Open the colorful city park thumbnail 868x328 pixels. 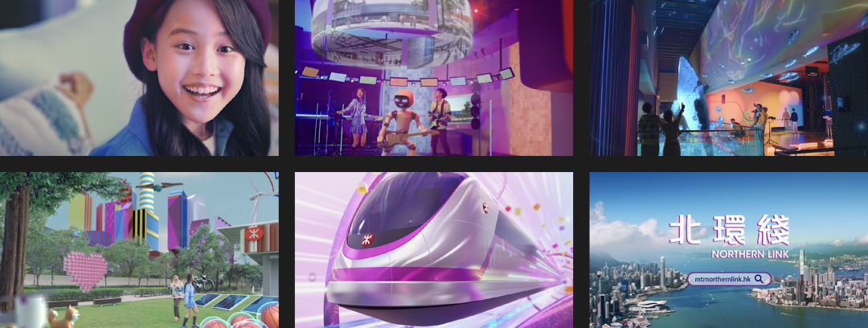[139, 250]
